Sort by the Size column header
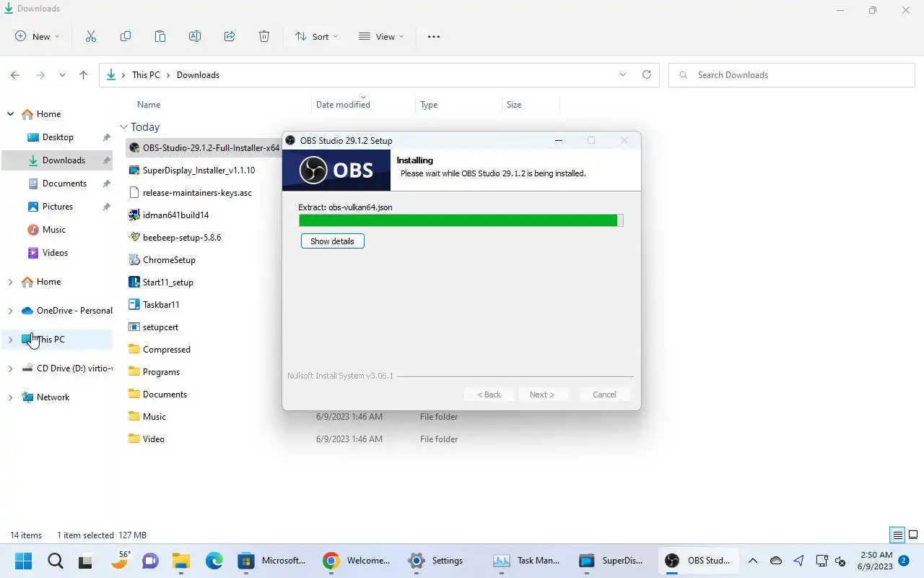This screenshot has height=578, width=924. pyautogui.click(x=514, y=105)
